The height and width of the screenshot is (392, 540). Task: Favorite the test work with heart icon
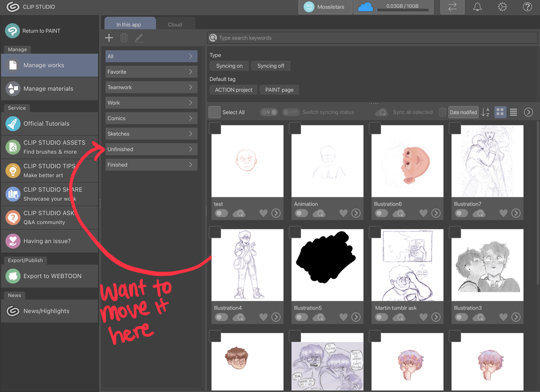coord(263,213)
